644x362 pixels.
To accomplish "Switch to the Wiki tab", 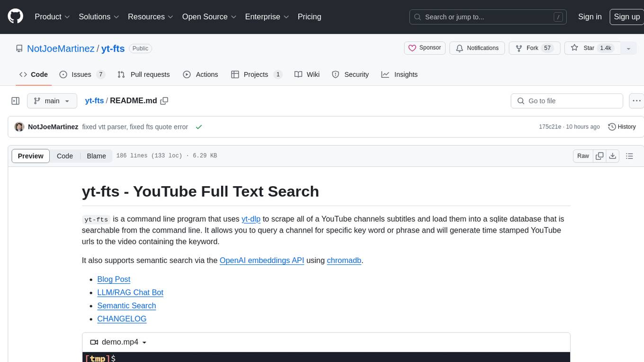I will point(307,74).
